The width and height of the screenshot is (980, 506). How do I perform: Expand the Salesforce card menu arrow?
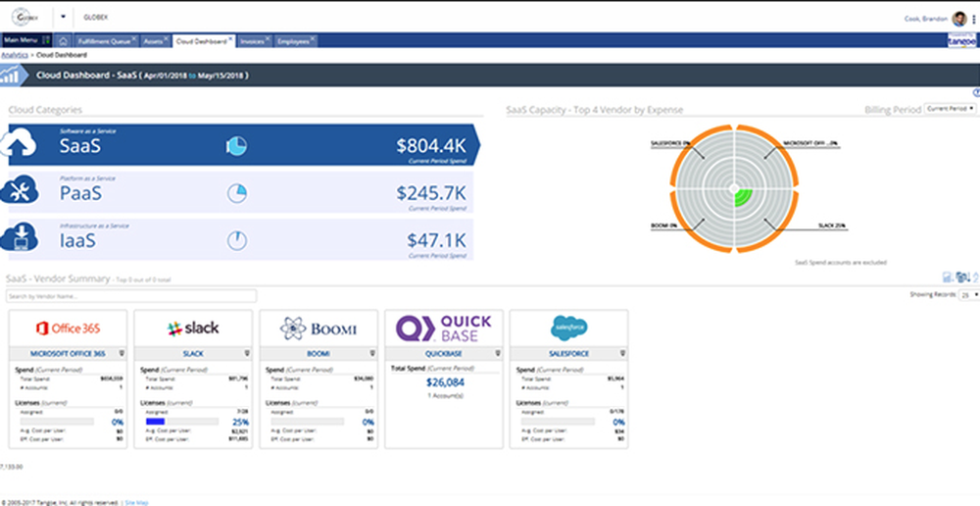(623, 353)
